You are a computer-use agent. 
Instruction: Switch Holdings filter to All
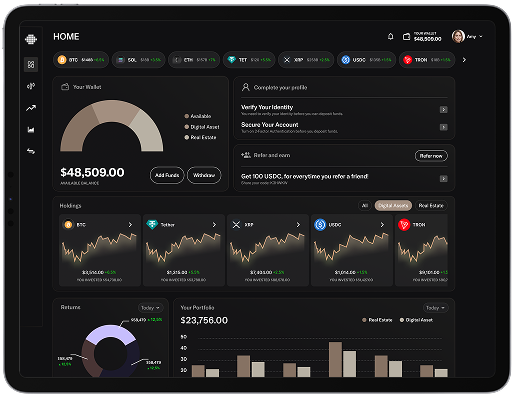tap(365, 206)
